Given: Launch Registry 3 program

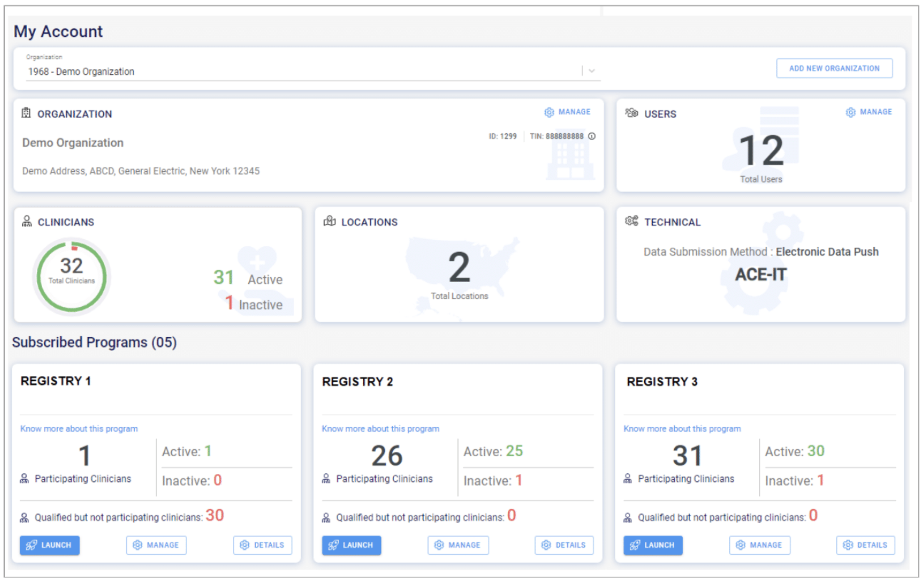Looking at the screenshot, I should (x=653, y=545).
